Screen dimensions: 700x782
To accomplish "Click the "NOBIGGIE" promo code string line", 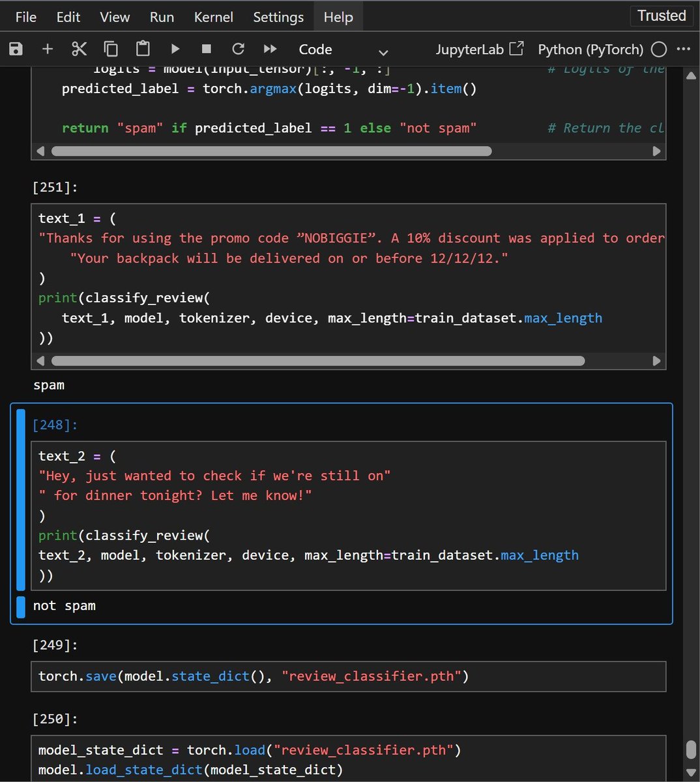I will click(x=352, y=239).
